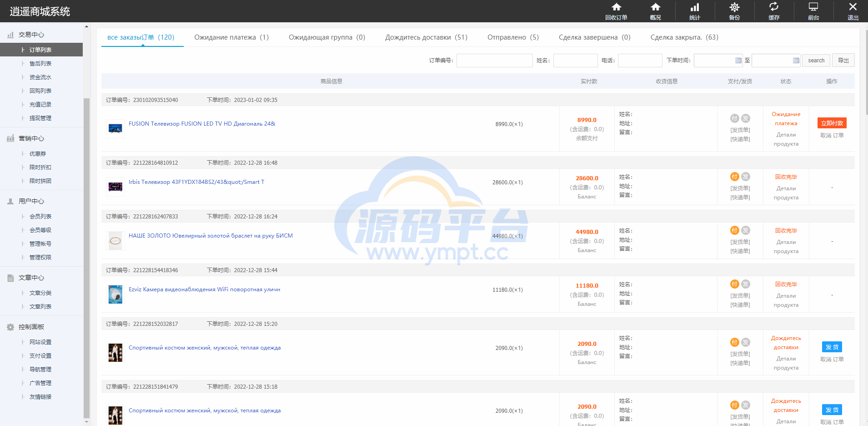Cancel order 230102093515040 via 取消订单

click(832, 136)
